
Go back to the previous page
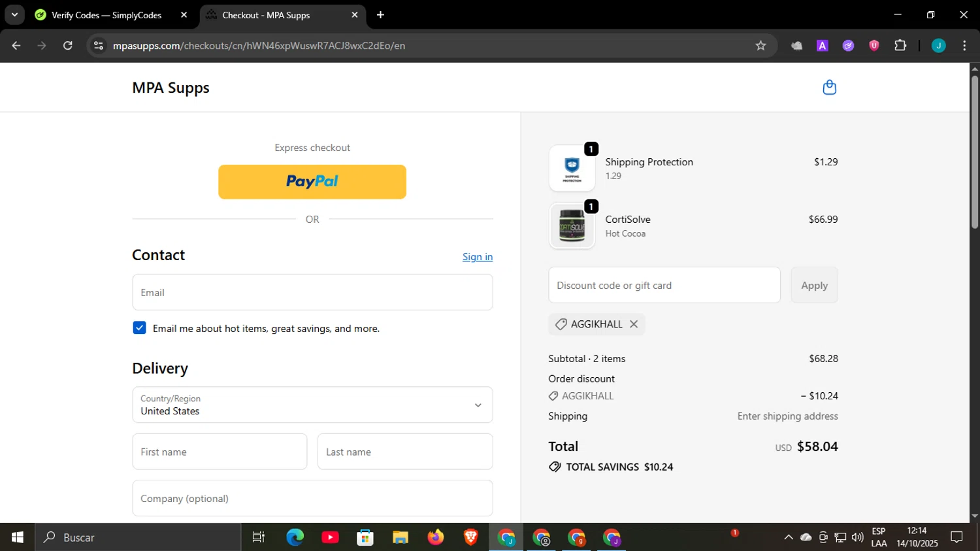click(x=16, y=46)
